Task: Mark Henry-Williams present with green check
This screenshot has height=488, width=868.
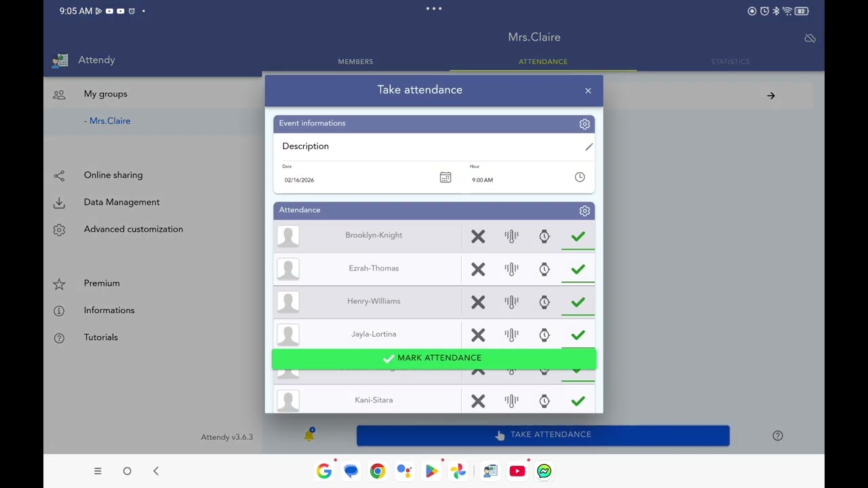Action: coord(578,302)
